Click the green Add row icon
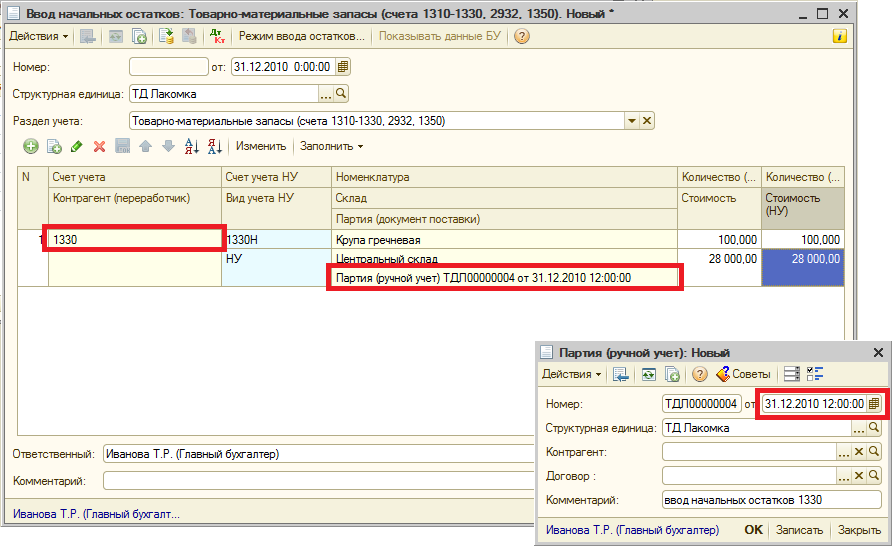Image resolution: width=892 pixels, height=546 pixels. pos(31,146)
